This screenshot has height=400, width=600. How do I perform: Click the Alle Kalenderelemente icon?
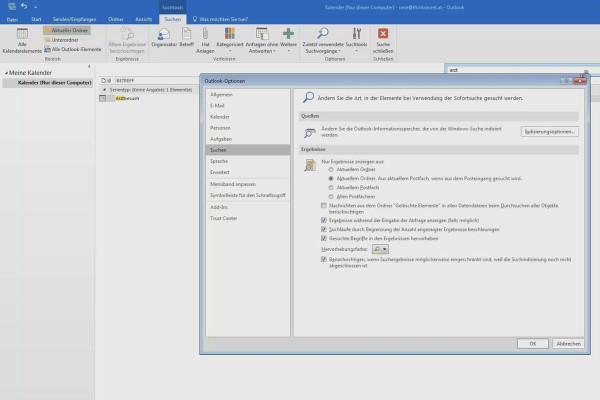click(x=22, y=34)
